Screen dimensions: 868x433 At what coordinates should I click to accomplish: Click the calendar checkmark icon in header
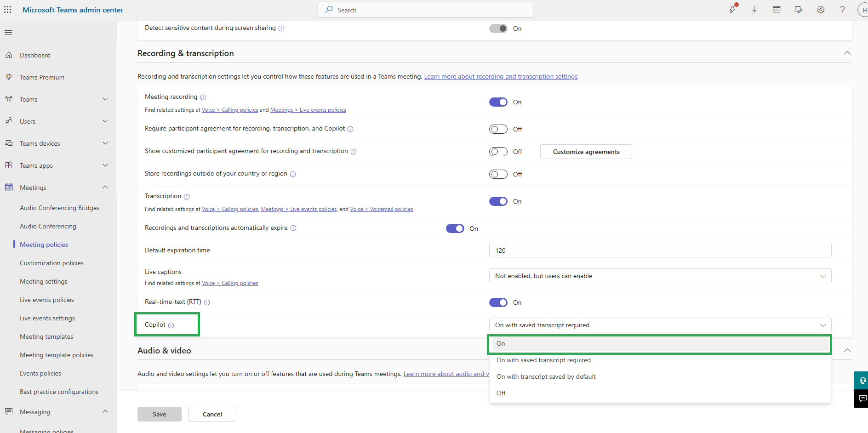pos(799,10)
